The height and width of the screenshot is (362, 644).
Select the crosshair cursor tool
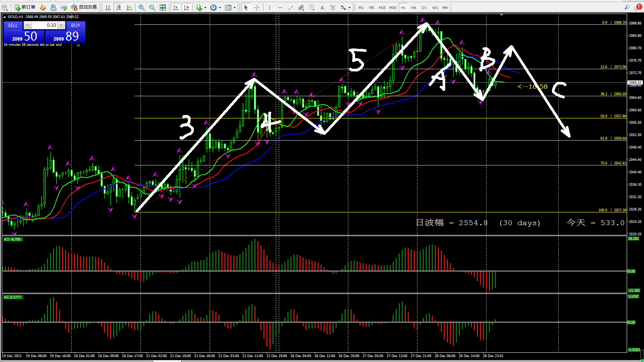coord(257,8)
